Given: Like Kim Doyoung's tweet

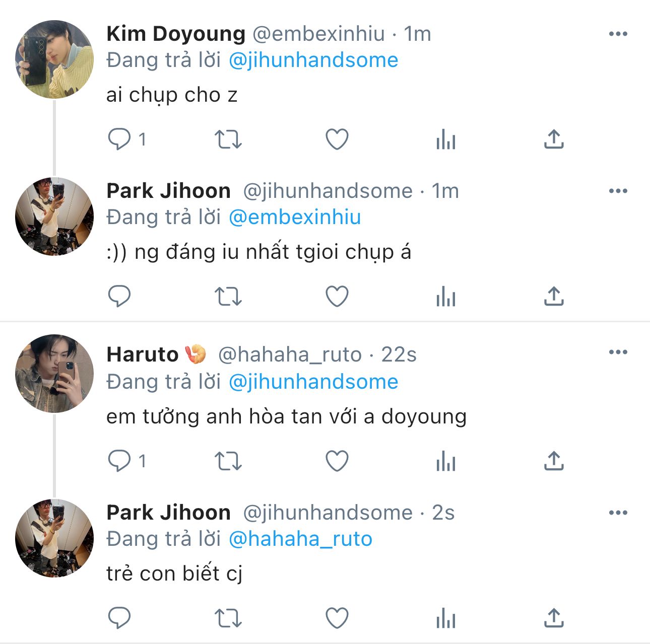Looking at the screenshot, I should [337, 139].
